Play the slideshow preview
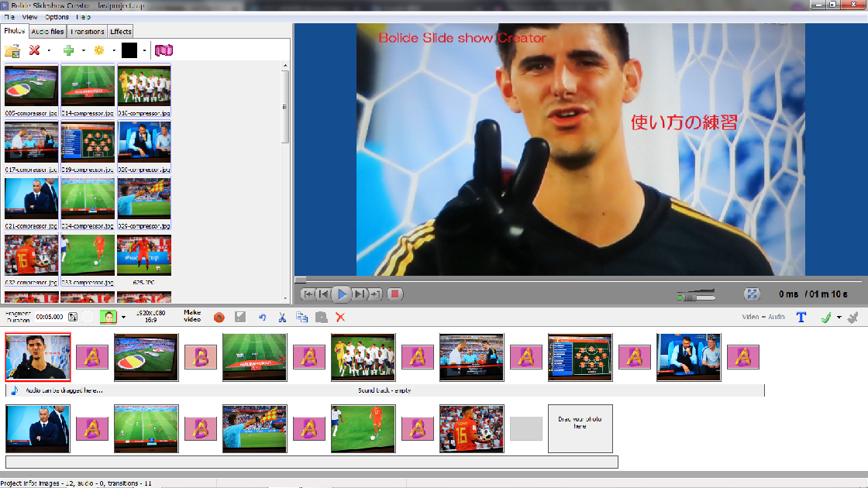This screenshot has width=868, height=488. pyautogui.click(x=342, y=294)
